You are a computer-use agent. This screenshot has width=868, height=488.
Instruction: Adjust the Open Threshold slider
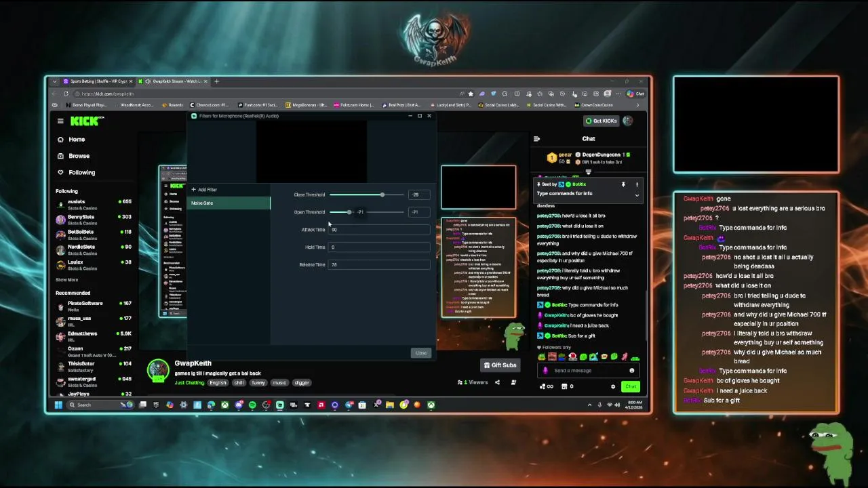tap(349, 212)
